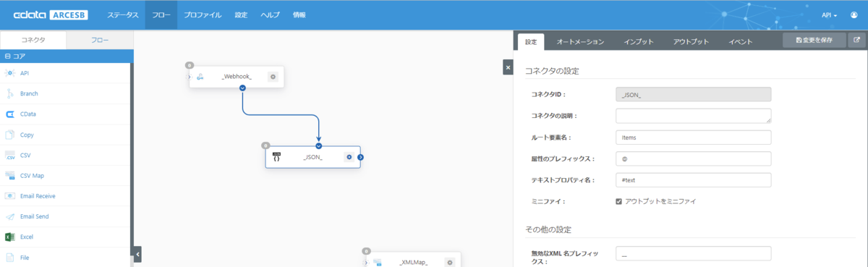Viewport: 868px width, 267px height.
Task: Click the CSV Map label in sidebar
Action: pos(33,175)
